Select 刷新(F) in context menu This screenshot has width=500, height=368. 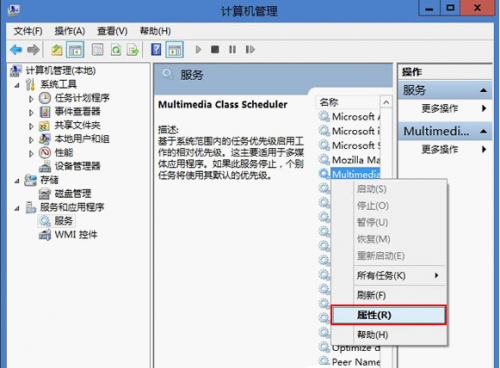coord(388,295)
